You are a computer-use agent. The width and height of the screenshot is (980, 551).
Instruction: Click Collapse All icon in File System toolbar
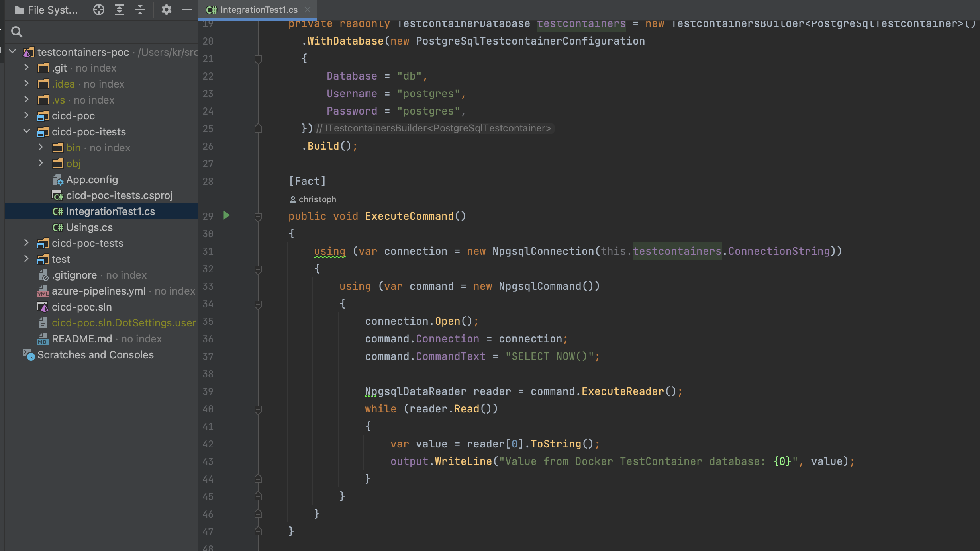(140, 10)
